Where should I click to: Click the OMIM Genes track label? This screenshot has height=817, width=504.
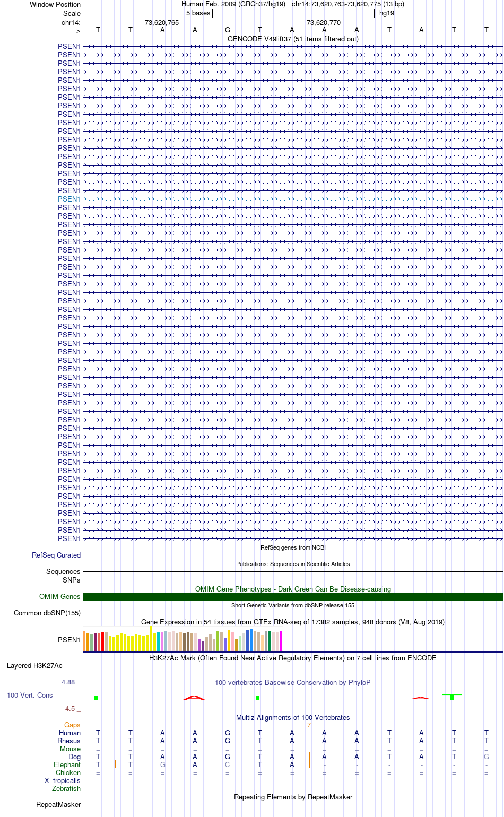point(60,597)
